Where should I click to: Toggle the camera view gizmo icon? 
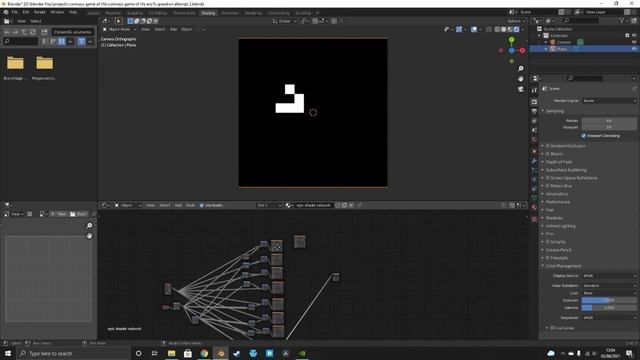pos(520,89)
